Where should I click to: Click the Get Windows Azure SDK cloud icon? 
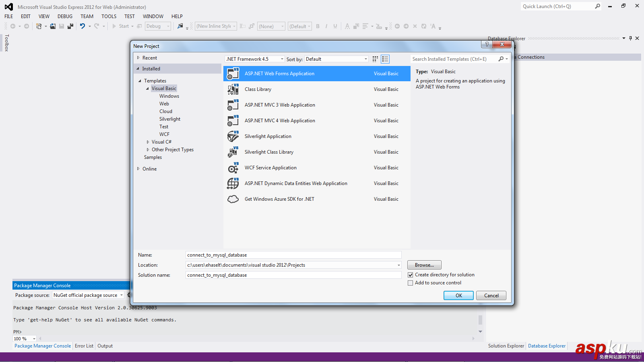[x=233, y=199]
